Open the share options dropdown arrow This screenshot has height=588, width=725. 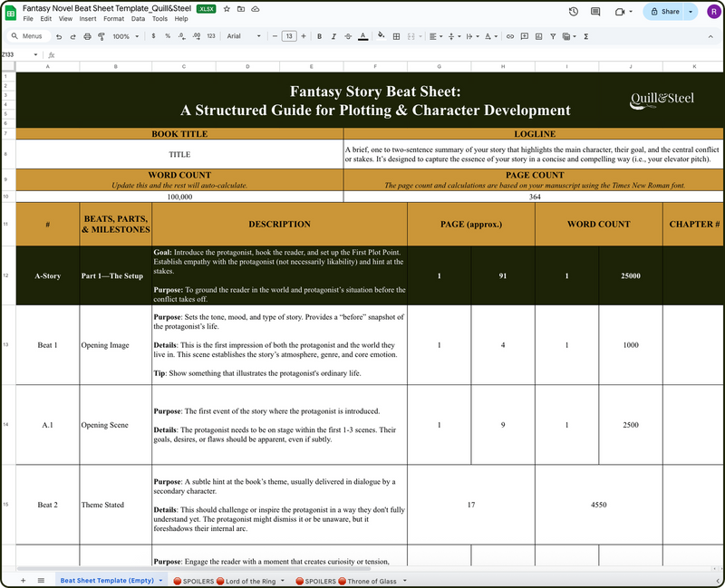691,12
